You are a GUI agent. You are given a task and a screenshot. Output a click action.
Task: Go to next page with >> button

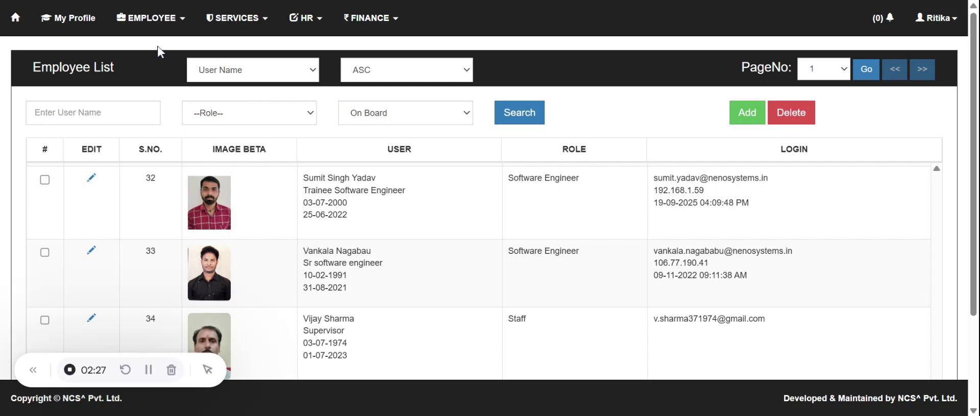[922, 69]
